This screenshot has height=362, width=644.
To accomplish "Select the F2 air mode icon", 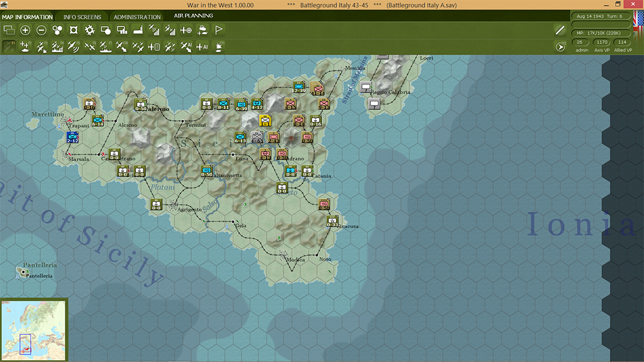I will point(25,47).
